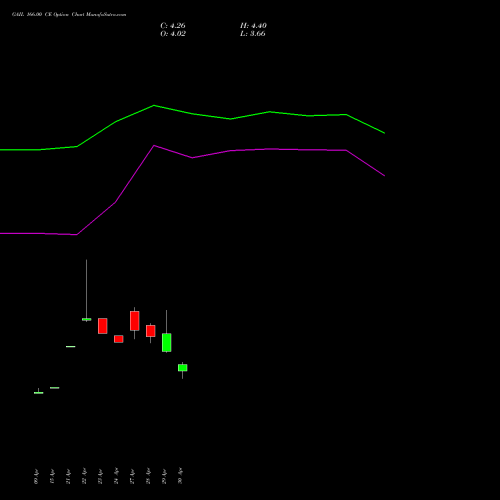Select the 28 Apr red candlestick
Image resolution: width=500 pixels, height=500 pixels.
(150, 331)
